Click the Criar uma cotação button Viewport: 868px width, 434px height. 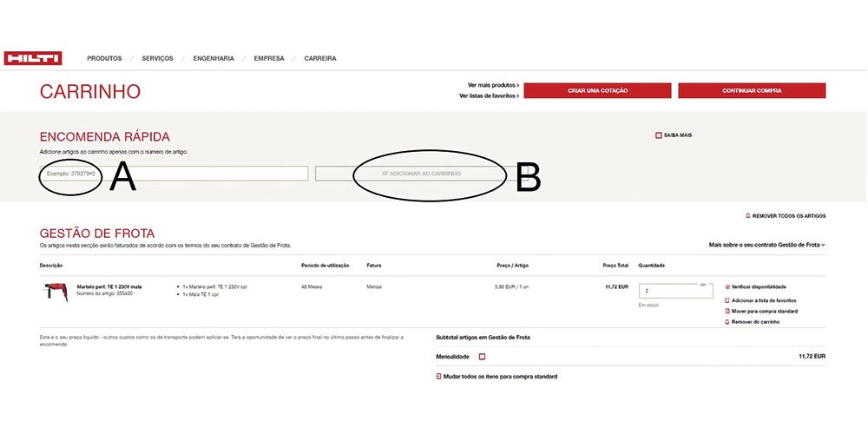[x=597, y=91]
